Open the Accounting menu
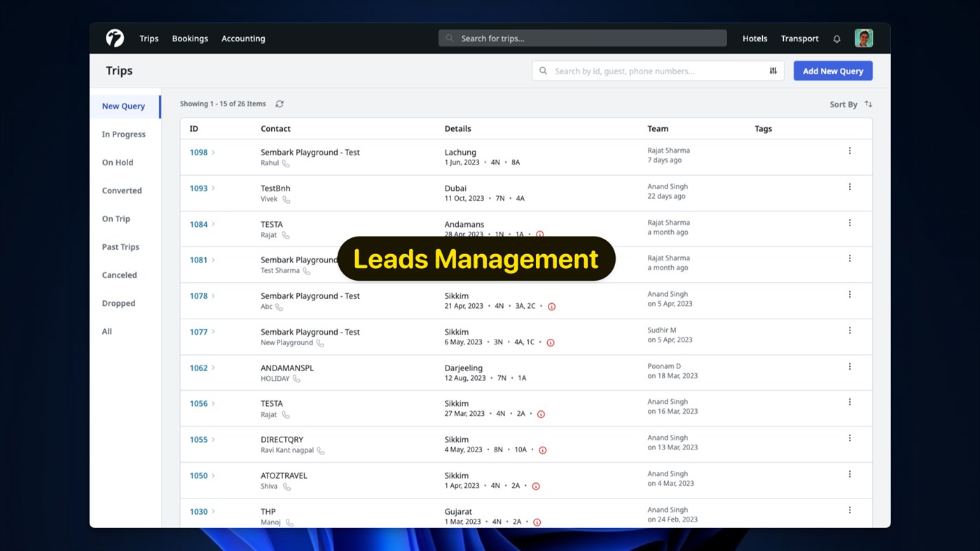The image size is (980, 551). pyautogui.click(x=243, y=39)
